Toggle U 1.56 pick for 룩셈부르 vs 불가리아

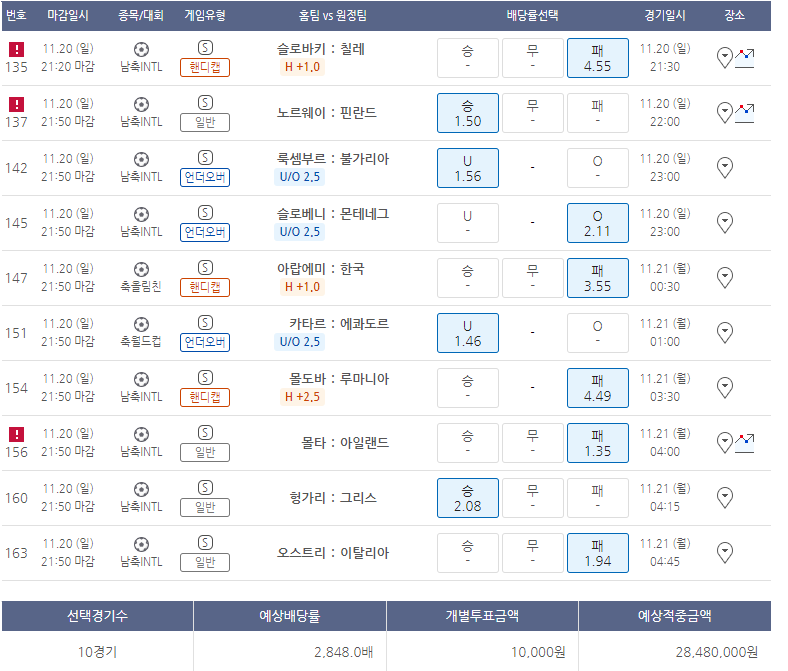click(467, 168)
